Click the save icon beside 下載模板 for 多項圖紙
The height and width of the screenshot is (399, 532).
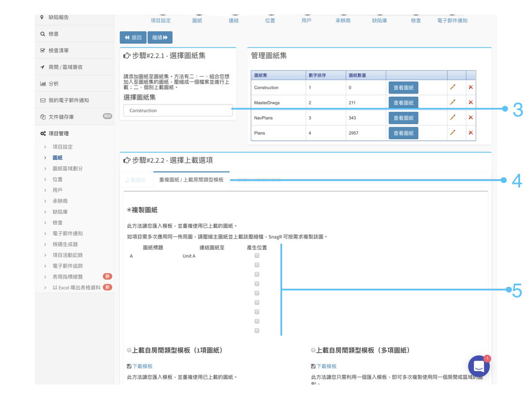click(x=313, y=366)
